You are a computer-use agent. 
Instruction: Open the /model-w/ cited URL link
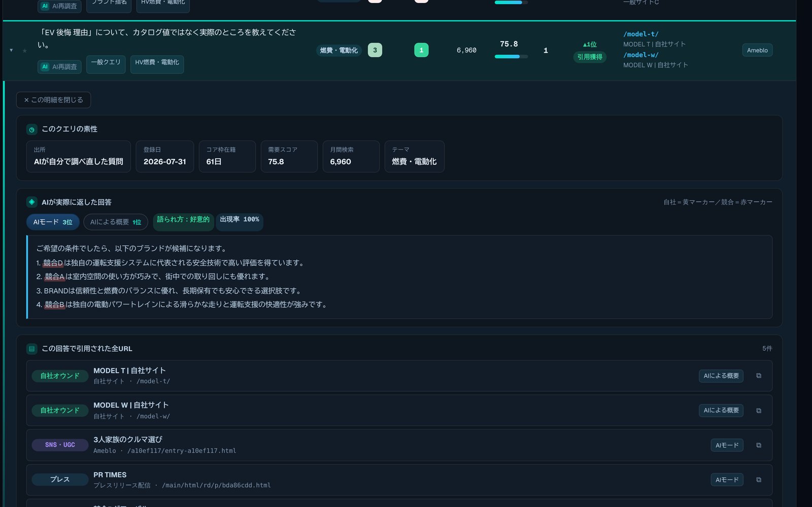pyautogui.click(x=641, y=55)
